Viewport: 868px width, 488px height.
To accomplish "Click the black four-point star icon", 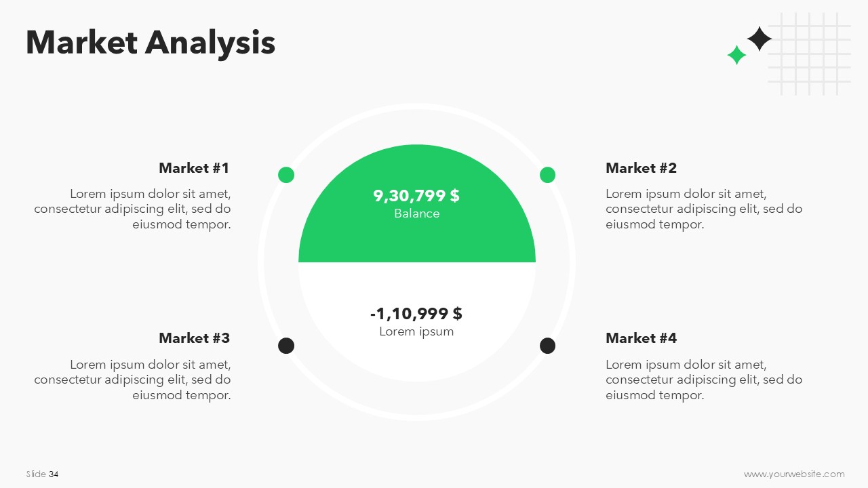I will coord(759,39).
